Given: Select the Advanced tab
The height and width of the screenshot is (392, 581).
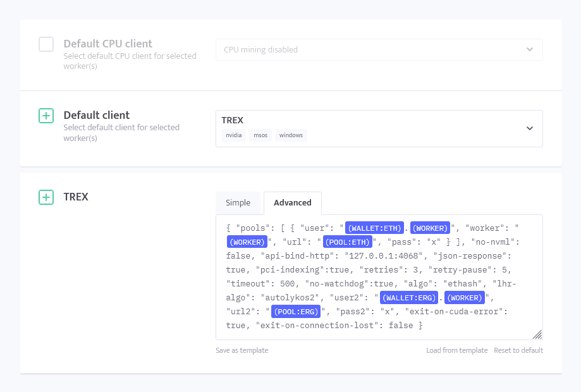Looking at the screenshot, I should (x=292, y=203).
